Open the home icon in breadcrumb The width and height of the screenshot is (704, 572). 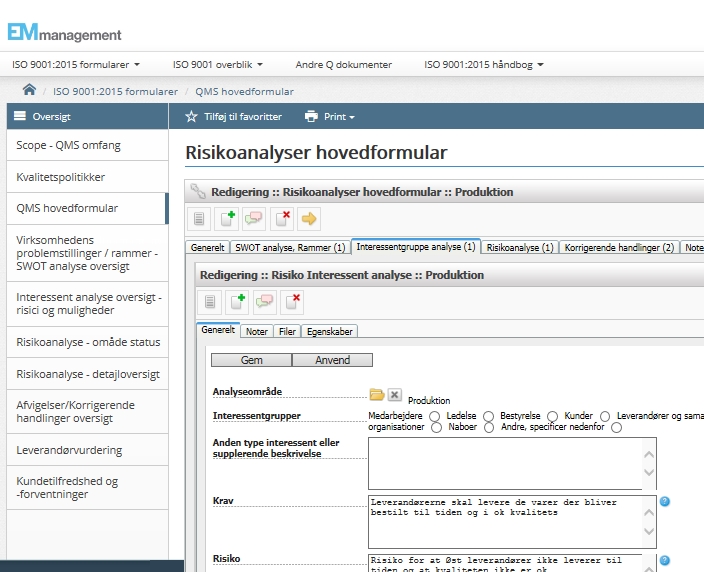coord(29,90)
